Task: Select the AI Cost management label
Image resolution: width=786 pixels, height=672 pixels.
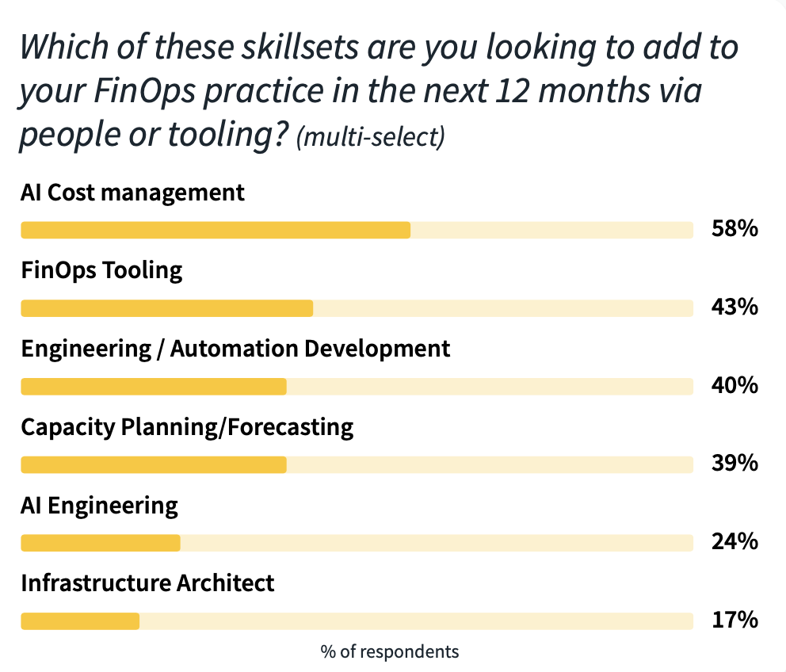Action: 132,193
